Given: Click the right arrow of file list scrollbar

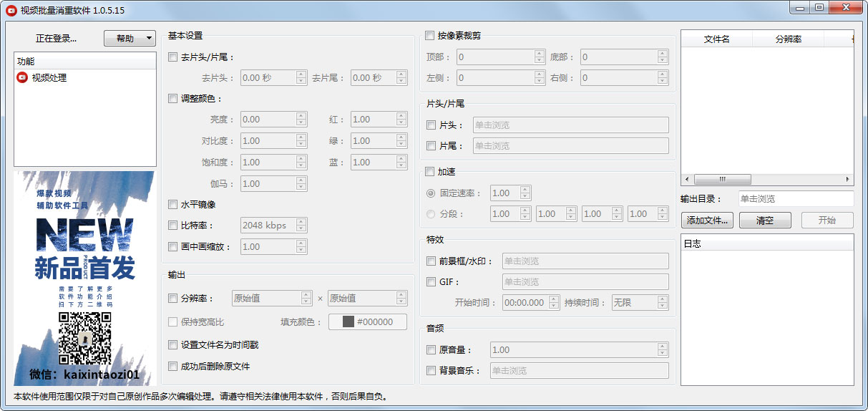Looking at the screenshot, I should point(849,179).
